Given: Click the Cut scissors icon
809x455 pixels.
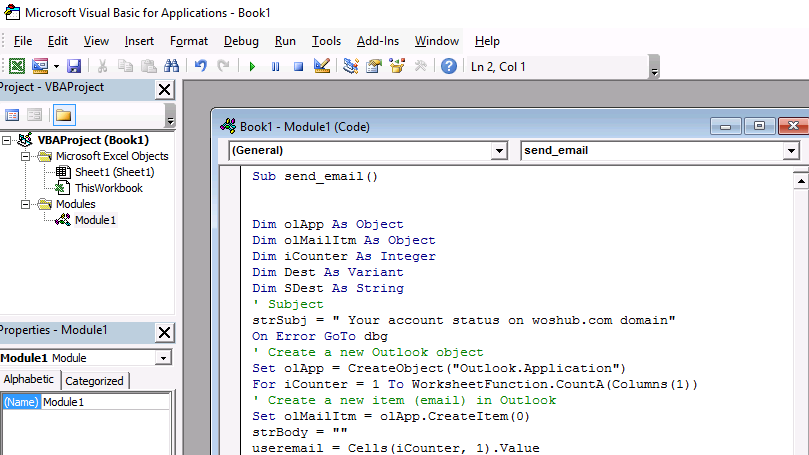Looking at the screenshot, I should [102, 66].
